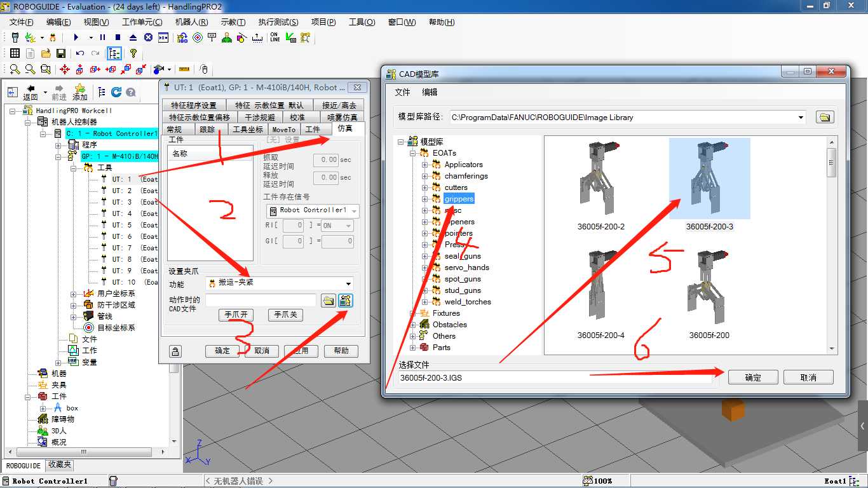This screenshot has width=868, height=488.
Task: Click the 手爪关 button
Action: (x=285, y=315)
